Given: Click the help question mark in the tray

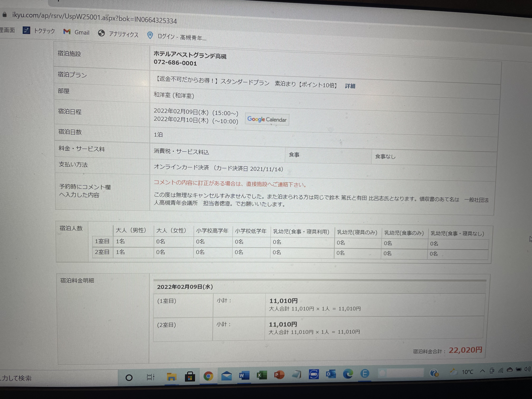Looking at the screenshot, I should (x=434, y=373).
